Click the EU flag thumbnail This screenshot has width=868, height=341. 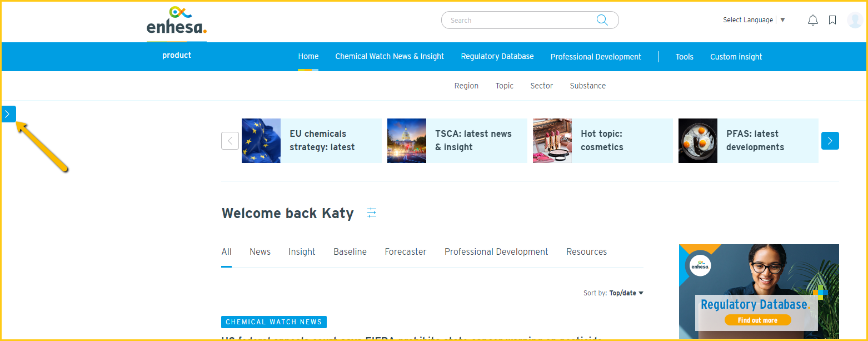pyautogui.click(x=261, y=141)
